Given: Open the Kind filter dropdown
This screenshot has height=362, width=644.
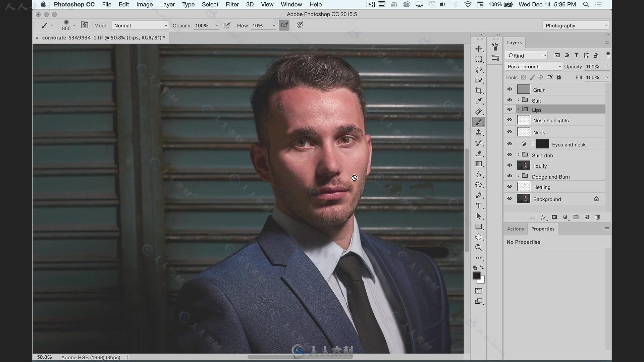Looking at the screenshot, I should (x=526, y=55).
